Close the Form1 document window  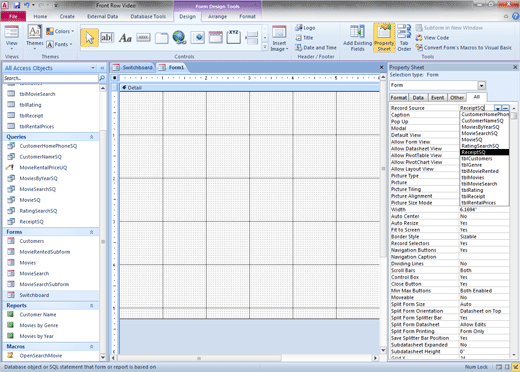coord(382,67)
